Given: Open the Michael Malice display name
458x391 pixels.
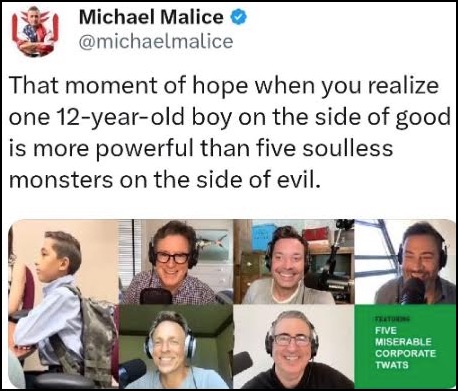Looking at the screenshot, I should point(151,17).
